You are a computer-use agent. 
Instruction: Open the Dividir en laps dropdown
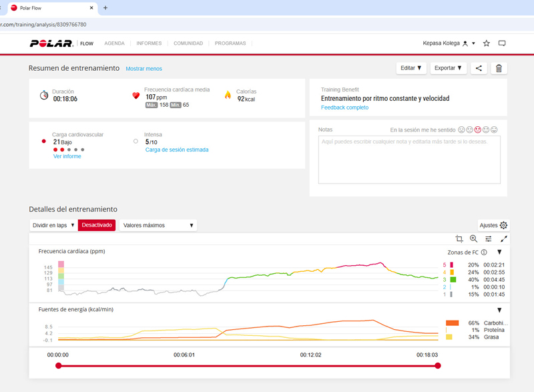tap(53, 225)
